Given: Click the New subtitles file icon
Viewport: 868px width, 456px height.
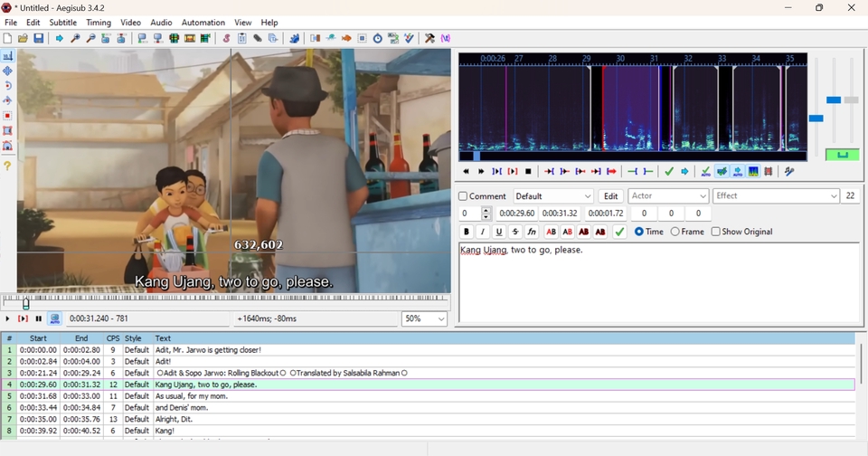Looking at the screenshot, I should 7,38.
